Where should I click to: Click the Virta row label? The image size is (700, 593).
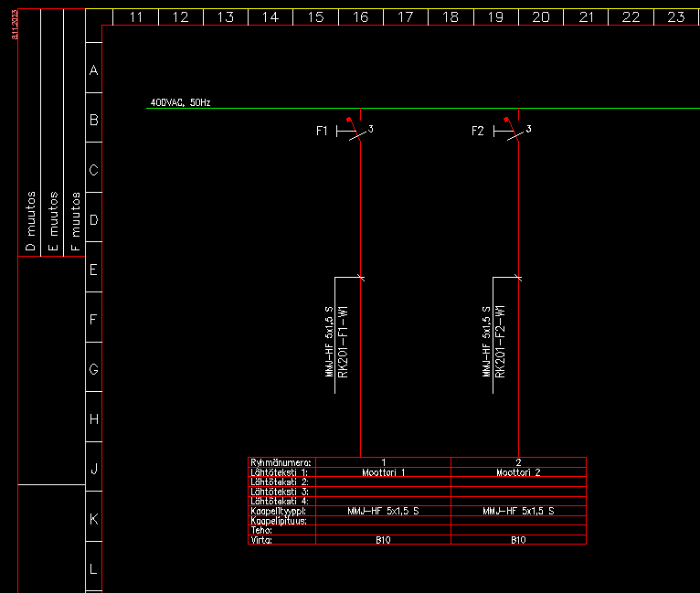click(x=261, y=540)
